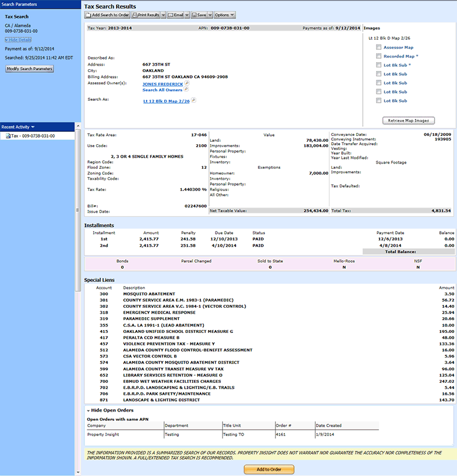The height and width of the screenshot is (476, 457).
Task: Click Add Search to Order toolbar button
Action: click(x=107, y=15)
